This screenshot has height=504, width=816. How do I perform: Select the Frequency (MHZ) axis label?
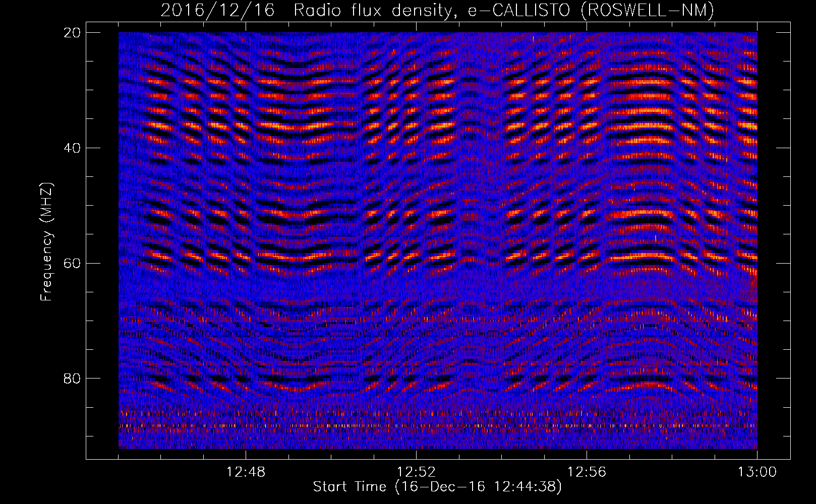46,242
